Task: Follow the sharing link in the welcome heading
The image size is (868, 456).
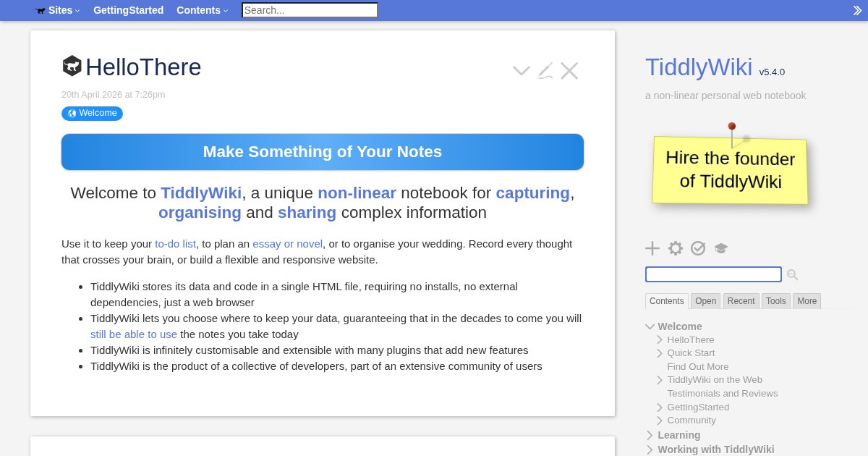Action: pyautogui.click(x=307, y=213)
